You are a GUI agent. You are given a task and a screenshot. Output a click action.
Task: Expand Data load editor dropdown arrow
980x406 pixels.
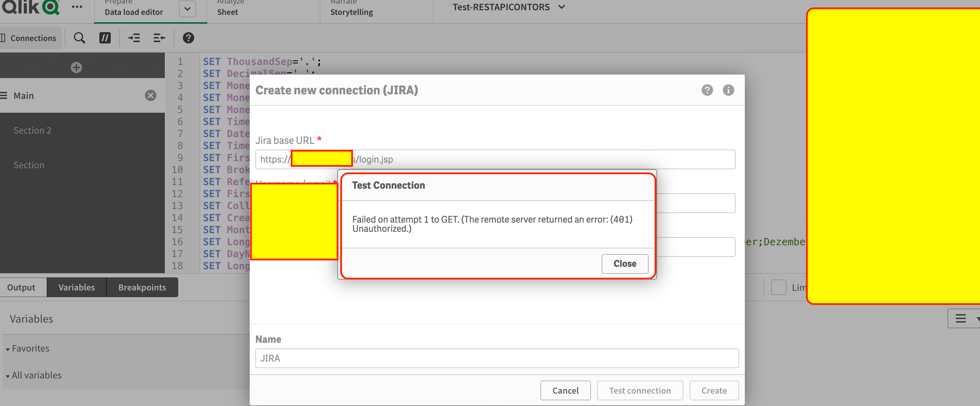click(187, 9)
